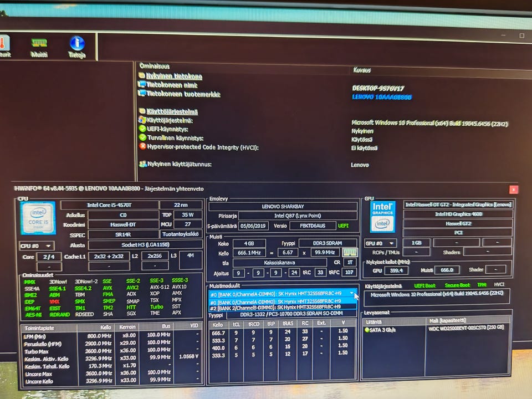Select the 333.3 memory timing row
Image resolution: width=532 pixels, height=399 pixels.
[x=283, y=355]
